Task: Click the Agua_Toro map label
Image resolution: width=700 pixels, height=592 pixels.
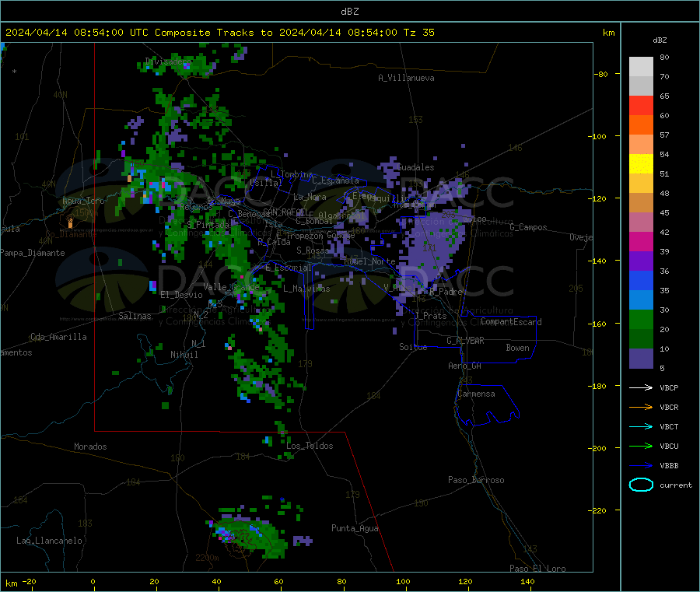Action: [83, 201]
